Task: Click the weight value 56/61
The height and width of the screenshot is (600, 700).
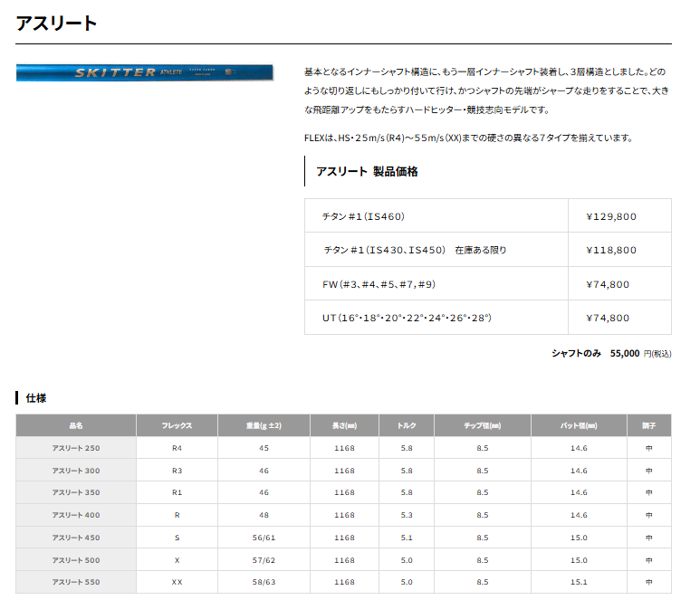Action: 264,538
